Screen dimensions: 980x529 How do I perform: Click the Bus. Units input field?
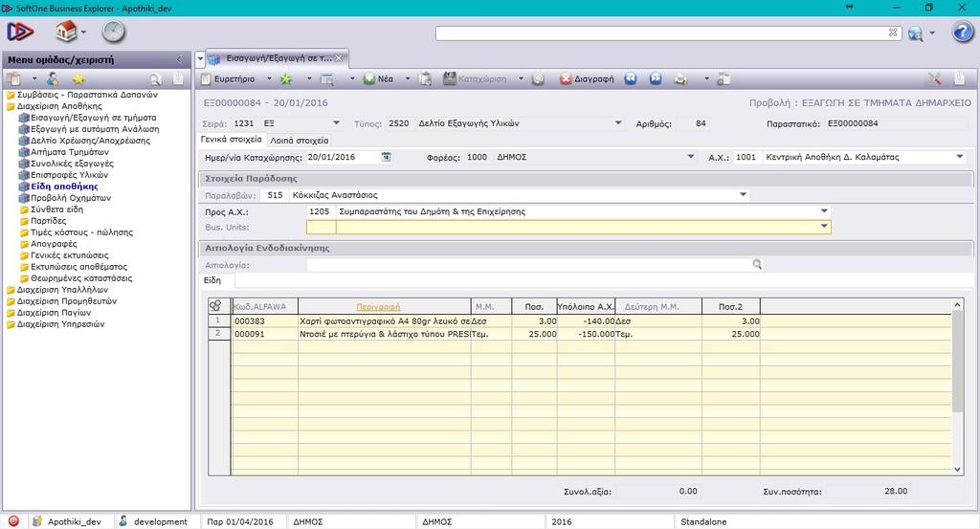(x=568, y=228)
